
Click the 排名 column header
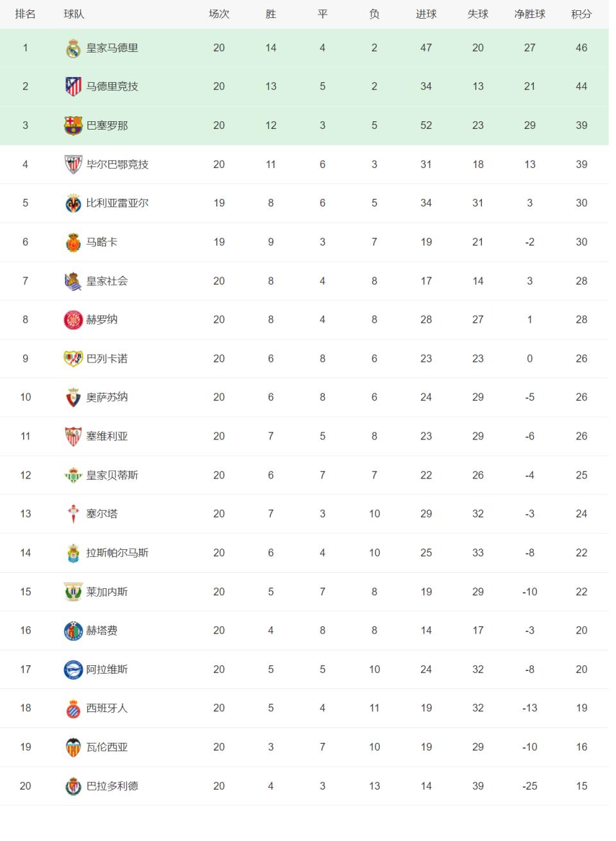click(x=26, y=14)
